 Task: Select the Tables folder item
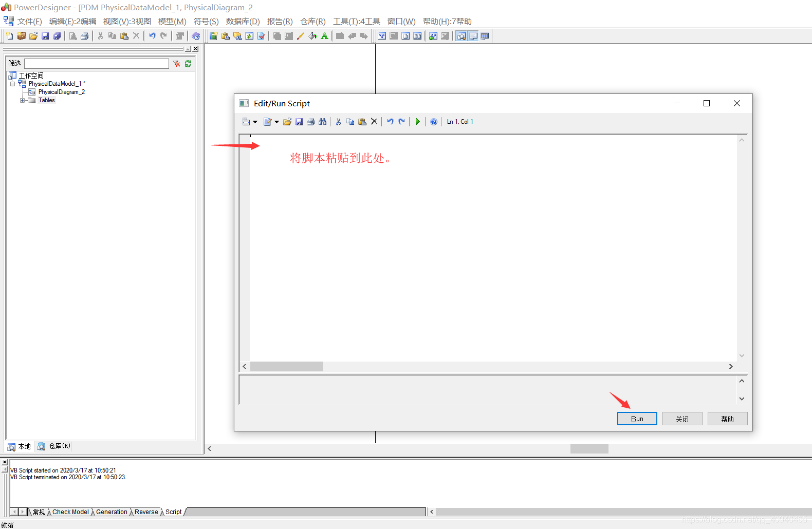click(46, 100)
